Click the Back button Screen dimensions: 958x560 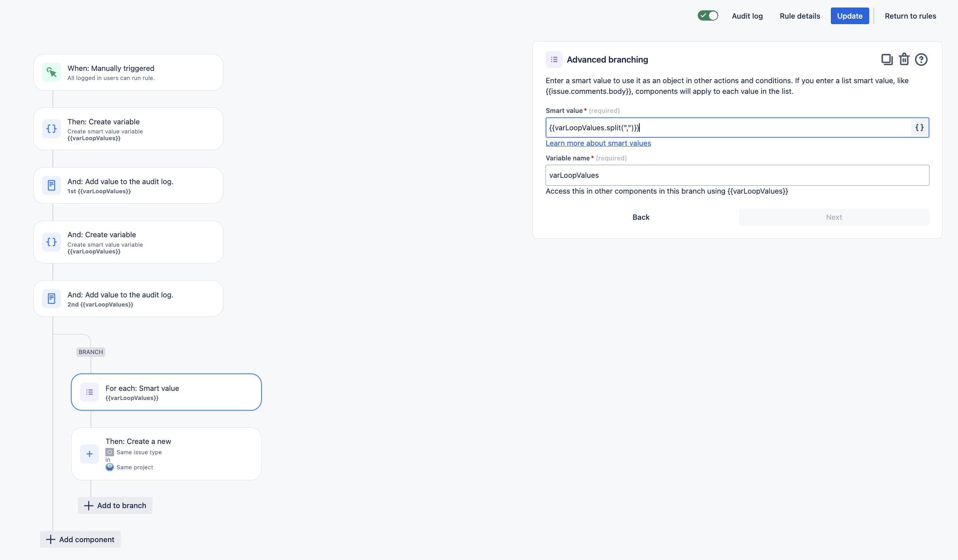click(x=641, y=217)
